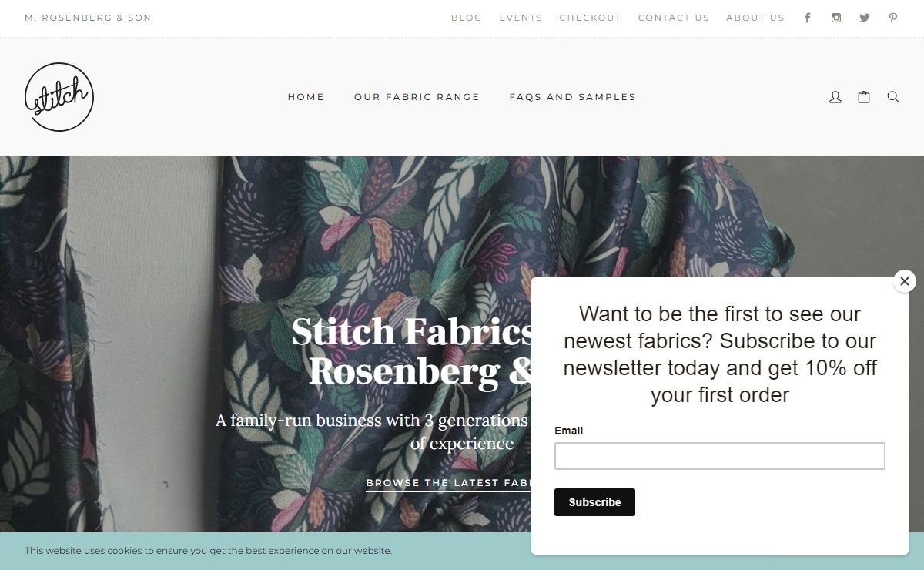
Task: Open the Pinterest social icon
Action: point(893,18)
